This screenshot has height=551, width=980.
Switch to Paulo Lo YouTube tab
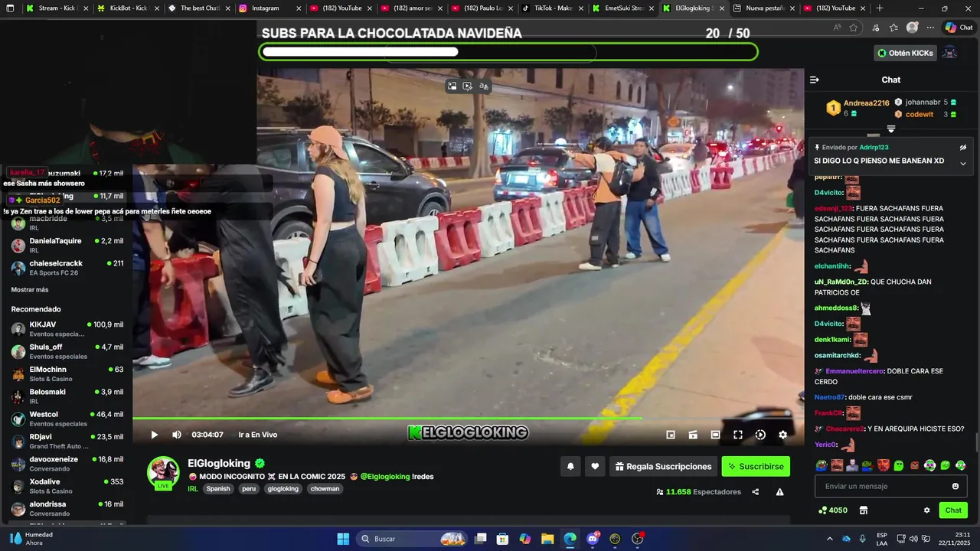[x=482, y=8]
